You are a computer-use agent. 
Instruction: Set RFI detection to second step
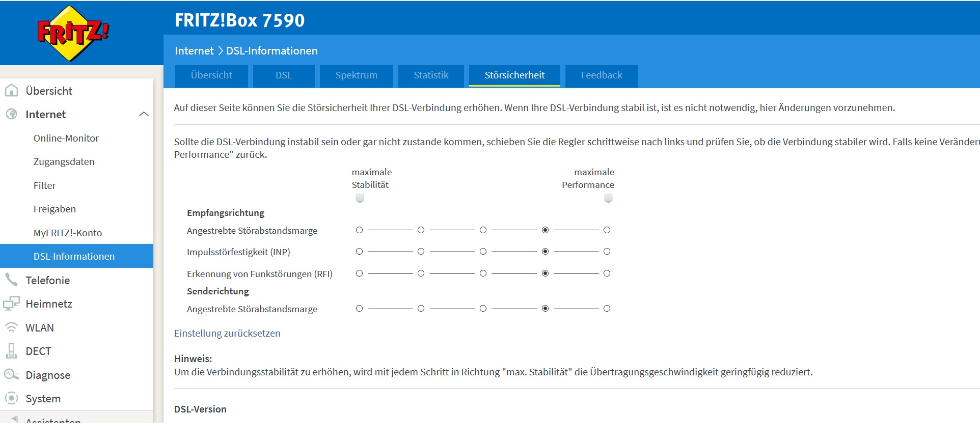point(421,273)
